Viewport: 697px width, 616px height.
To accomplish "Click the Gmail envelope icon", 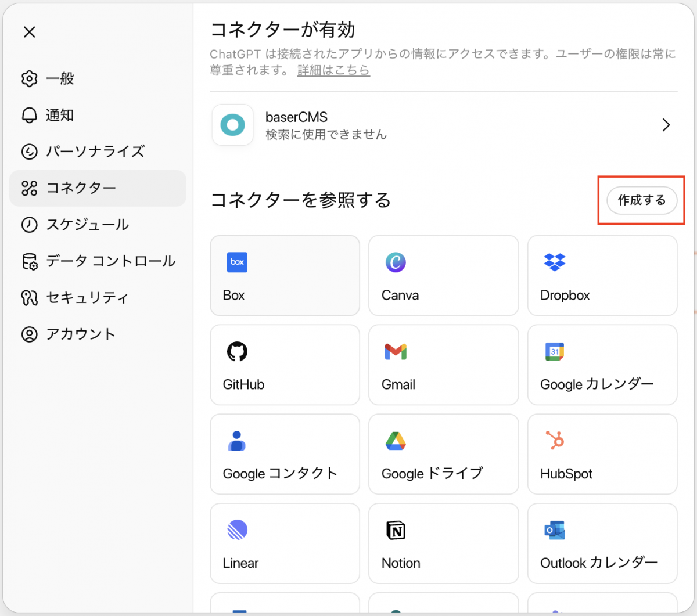I will (396, 351).
